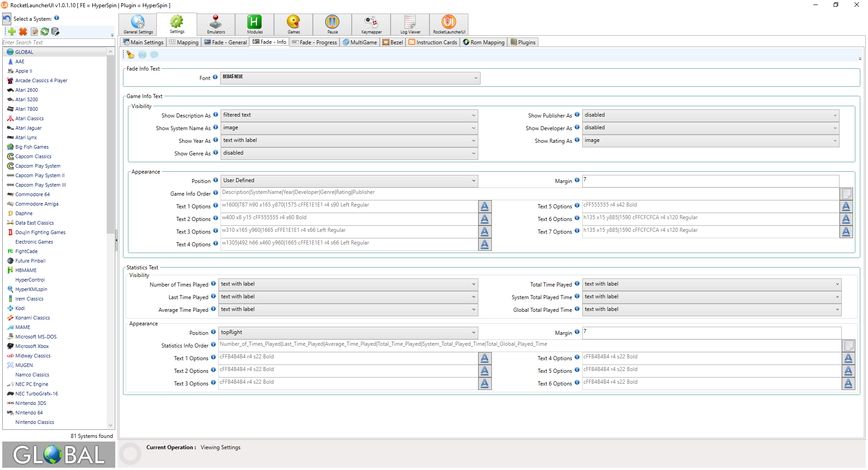Open the statistics Position dropdown showing topRight
Viewport: 868px width, 470px height.
pyautogui.click(x=348, y=333)
